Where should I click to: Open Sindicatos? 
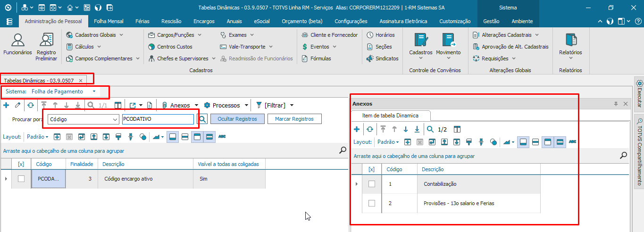coord(382,58)
